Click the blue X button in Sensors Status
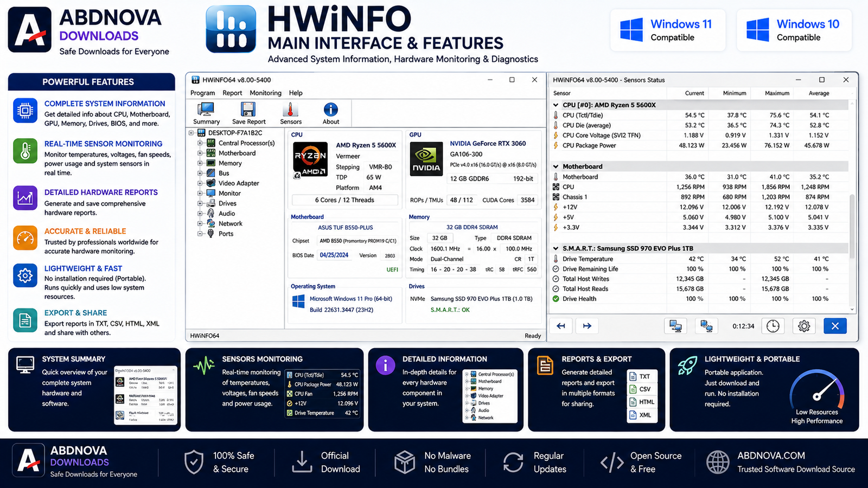 (x=835, y=326)
